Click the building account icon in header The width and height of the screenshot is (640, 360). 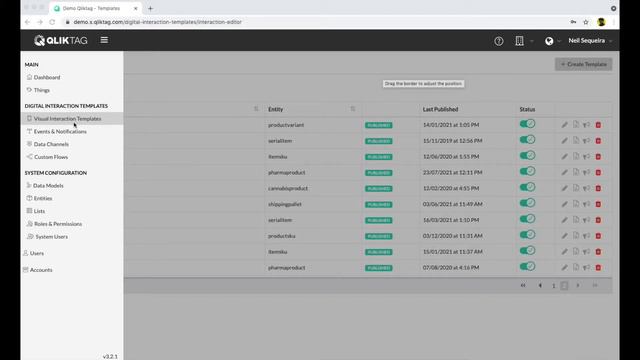click(519, 41)
